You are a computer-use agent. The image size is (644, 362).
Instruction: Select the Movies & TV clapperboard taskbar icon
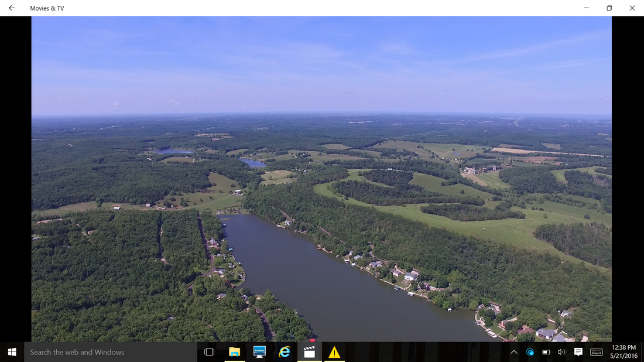point(309,352)
